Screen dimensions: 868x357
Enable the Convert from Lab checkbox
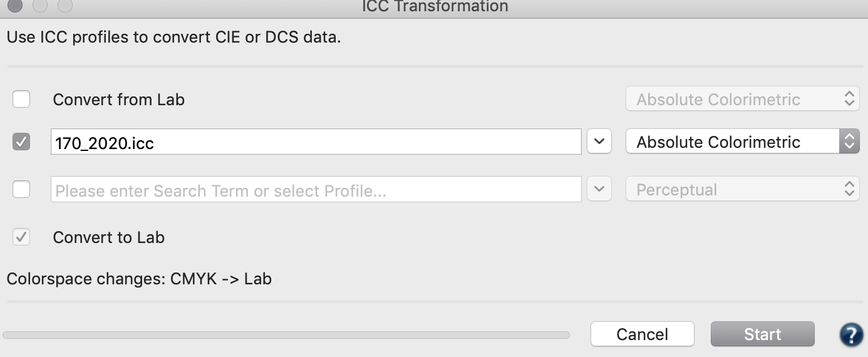click(21, 99)
